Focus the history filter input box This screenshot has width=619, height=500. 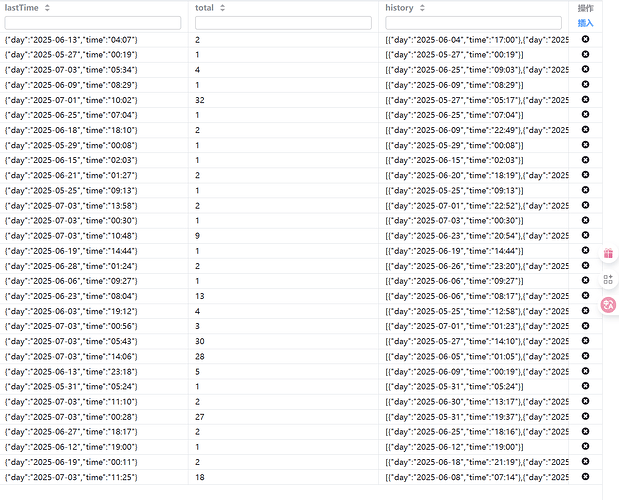point(476,23)
